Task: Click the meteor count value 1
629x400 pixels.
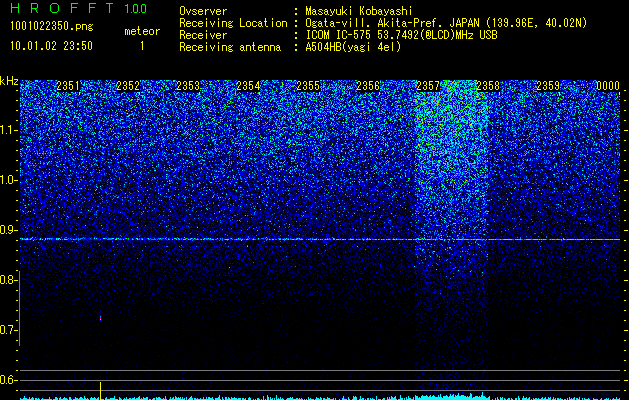Action: [142, 46]
